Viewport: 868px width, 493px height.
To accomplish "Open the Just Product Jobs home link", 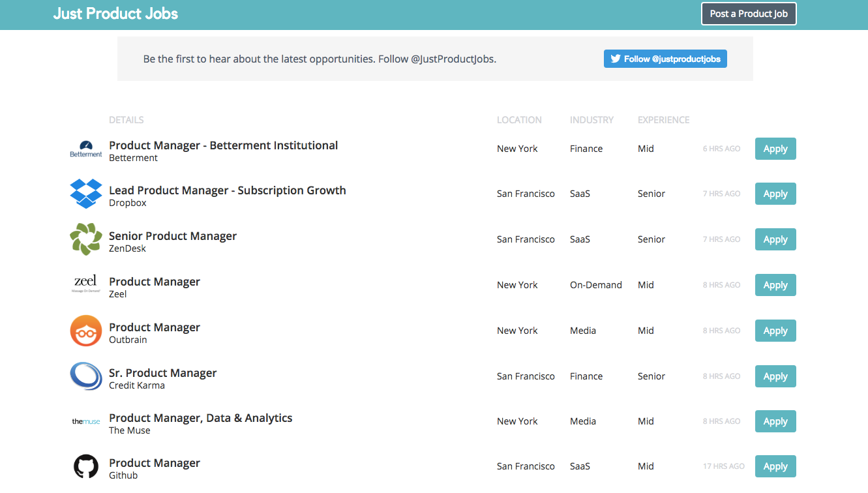I will (115, 14).
